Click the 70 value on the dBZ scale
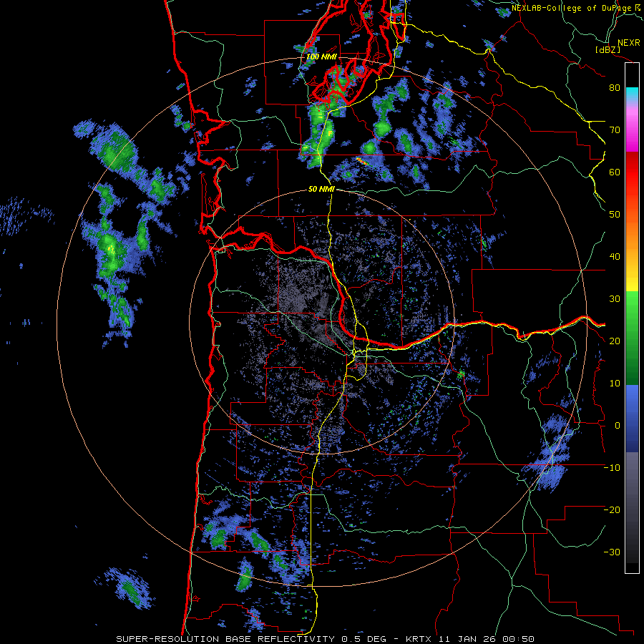 point(615,130)
